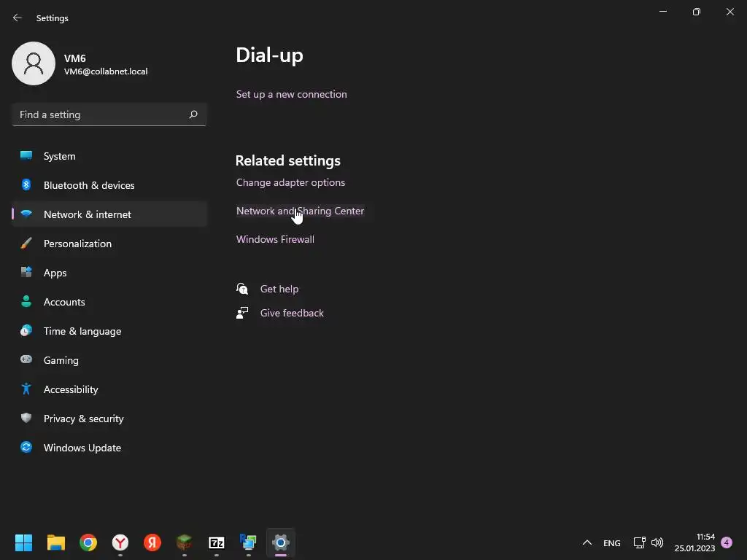Switch the ENG input language indicator
Screen dimensions: 747x560
[x=612, y=542]
